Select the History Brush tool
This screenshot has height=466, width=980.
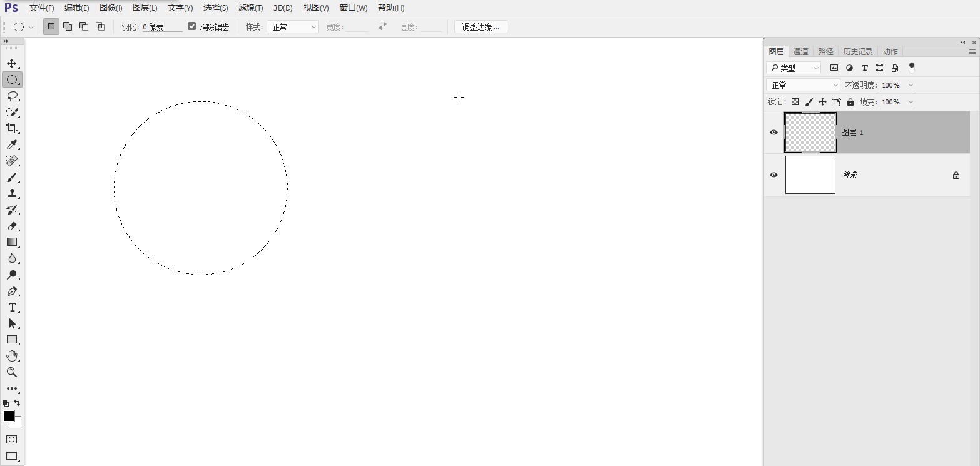(x=12, y=210)
